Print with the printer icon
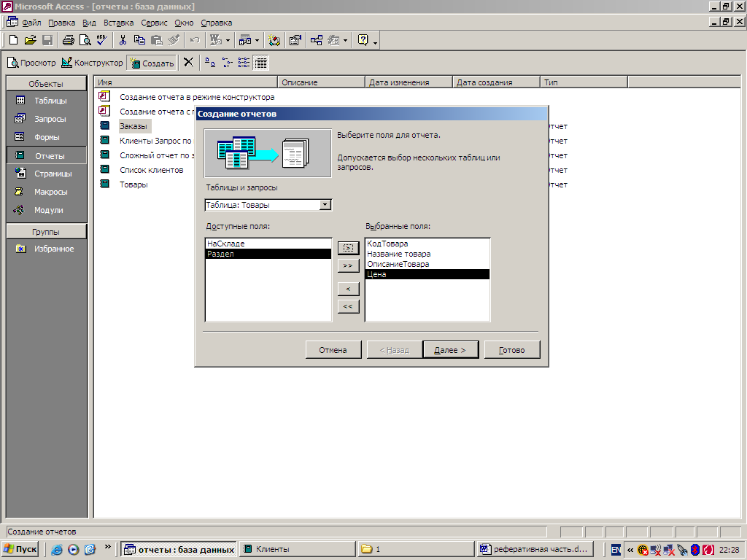 click(x=68, y=41)
